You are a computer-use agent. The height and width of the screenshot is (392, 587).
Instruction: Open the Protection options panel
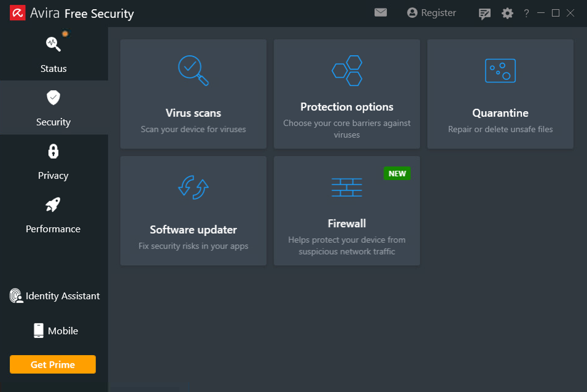pyautogui.click(x=346, y=94)
